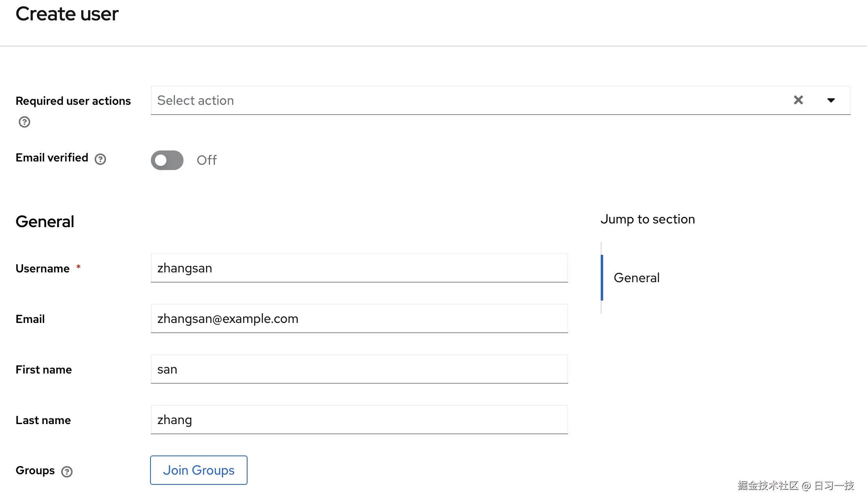Screen dimensions: 867x504
Task: Click the Groups help question-mark icon
Action: click(67, 472)
